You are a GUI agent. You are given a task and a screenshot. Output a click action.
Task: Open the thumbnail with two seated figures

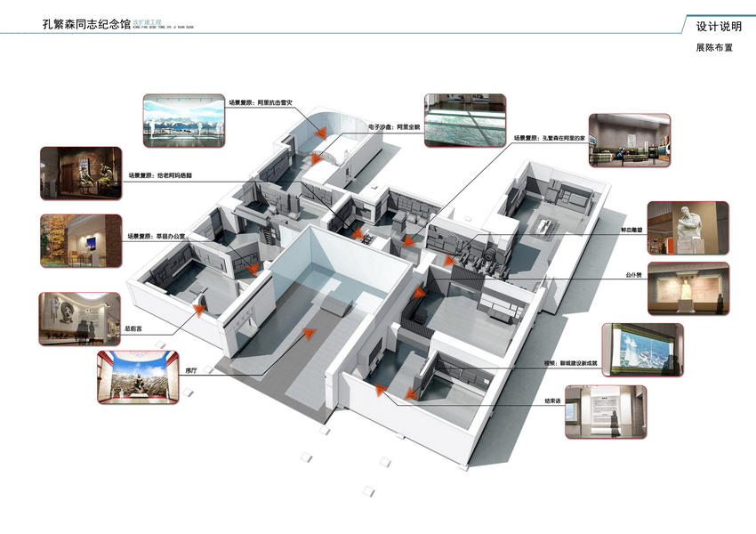pyautogui.click(x=81, y=173)
